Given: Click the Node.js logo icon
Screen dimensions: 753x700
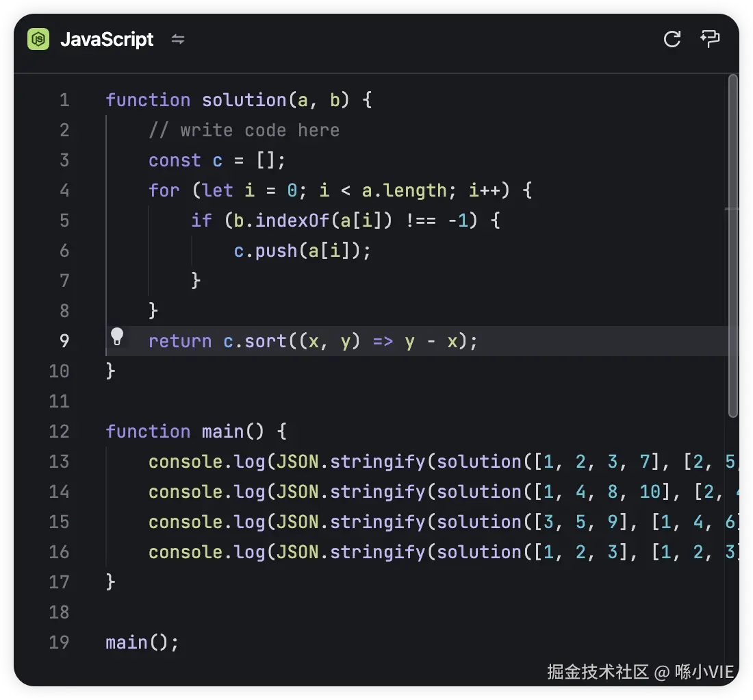Looking at the screenshot, I should (x=40, y=39).
